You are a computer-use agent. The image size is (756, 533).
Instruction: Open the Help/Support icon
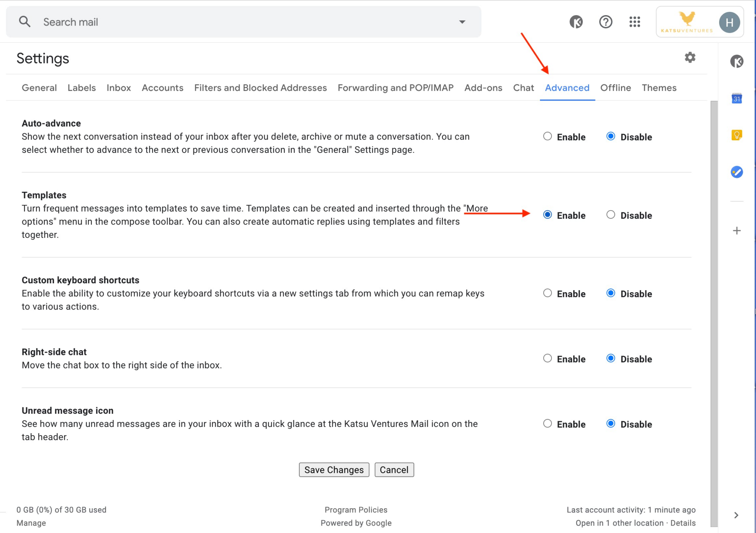(x=605, y=22)
